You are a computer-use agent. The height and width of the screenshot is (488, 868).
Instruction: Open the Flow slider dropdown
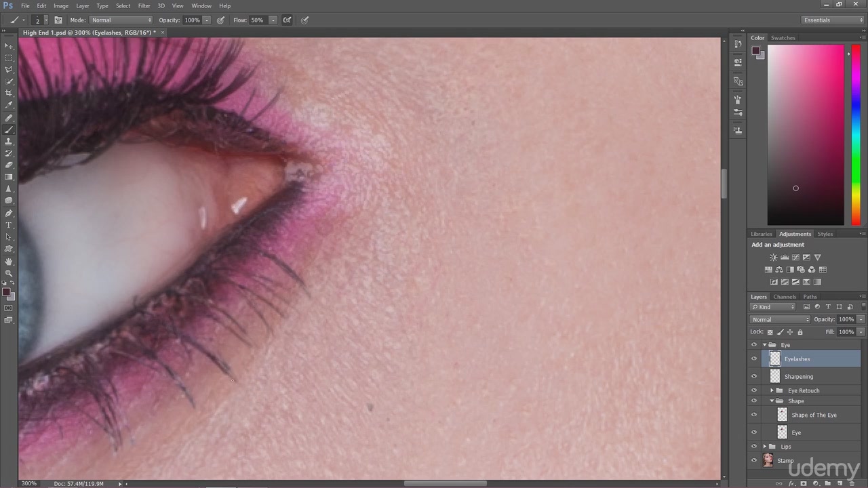point(273,20)
